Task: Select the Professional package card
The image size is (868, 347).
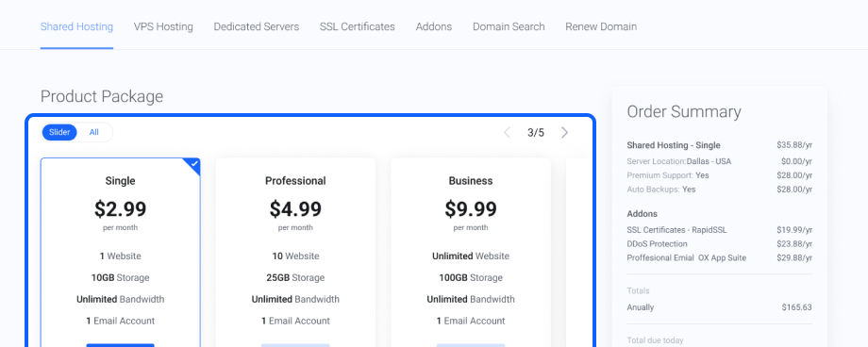Action: point(295,253)
